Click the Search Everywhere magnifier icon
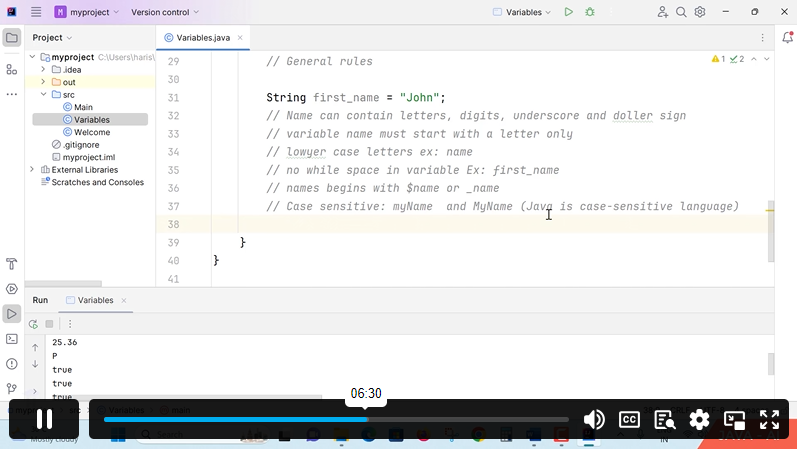The image size is (797, 449). coord(681,12)
